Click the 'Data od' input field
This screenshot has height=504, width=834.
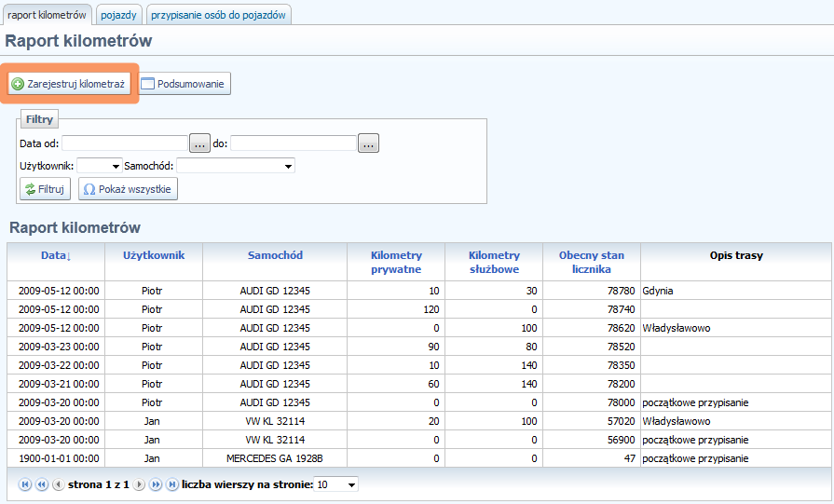click(x=125, y=143)
